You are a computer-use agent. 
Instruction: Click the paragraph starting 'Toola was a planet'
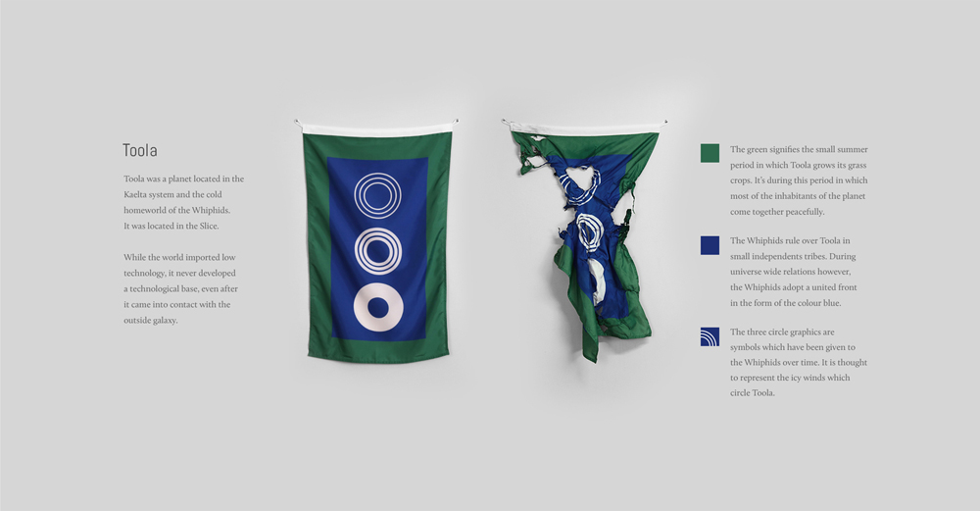pos(184,202)
